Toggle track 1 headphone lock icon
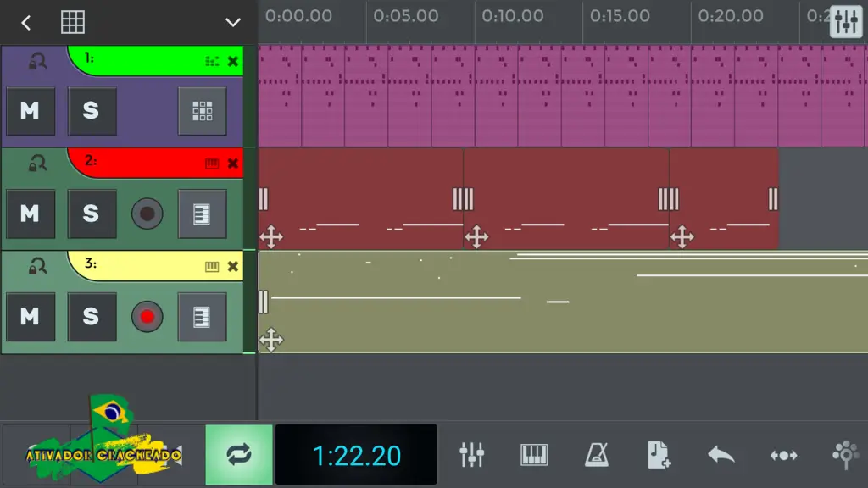The image size is (868, 488). pos(37,61)
